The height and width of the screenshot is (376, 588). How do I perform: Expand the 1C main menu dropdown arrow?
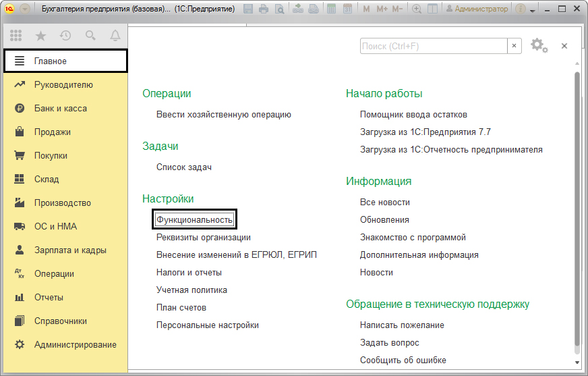coord(25,9)
